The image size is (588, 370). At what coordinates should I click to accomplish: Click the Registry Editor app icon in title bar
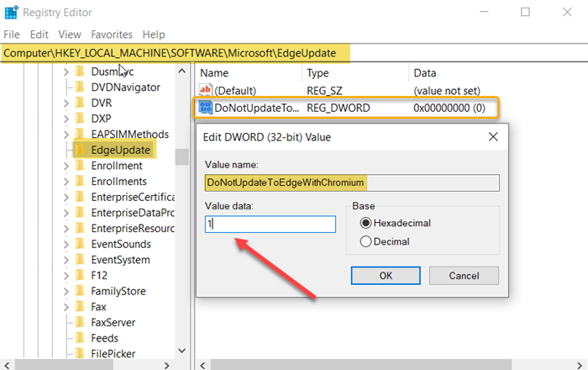coord(11,12)
